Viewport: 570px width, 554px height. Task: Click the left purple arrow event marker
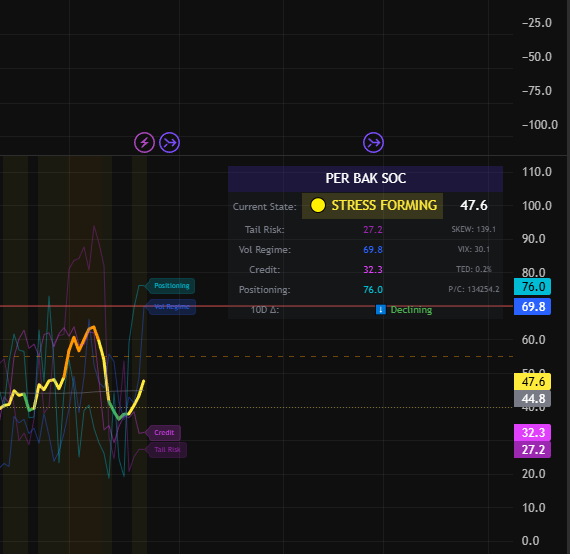point(170,142)
